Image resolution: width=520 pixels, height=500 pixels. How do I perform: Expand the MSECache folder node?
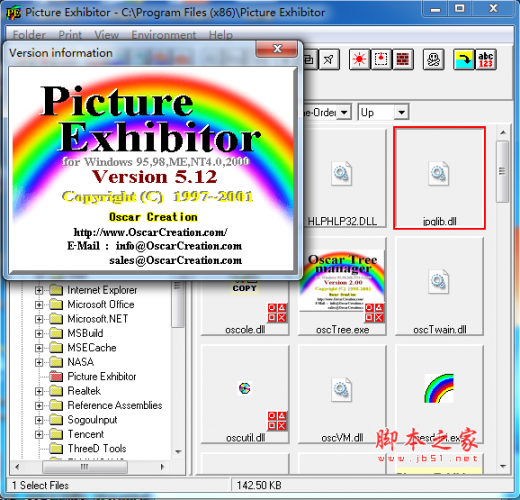[39, 348]
